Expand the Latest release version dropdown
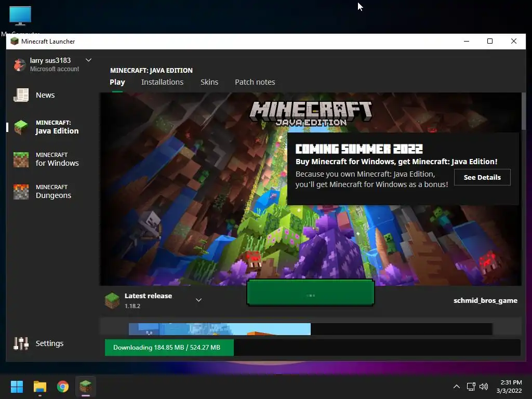 click(199, 300)
